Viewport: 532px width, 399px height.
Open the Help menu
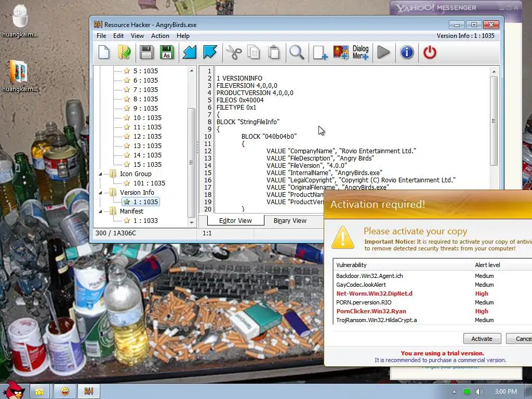183,36
